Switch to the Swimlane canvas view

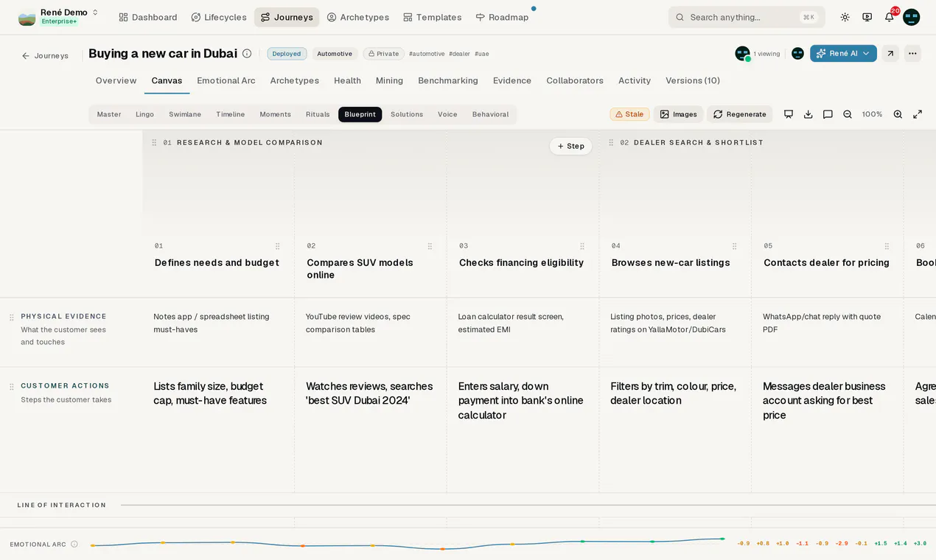[185, 114]
